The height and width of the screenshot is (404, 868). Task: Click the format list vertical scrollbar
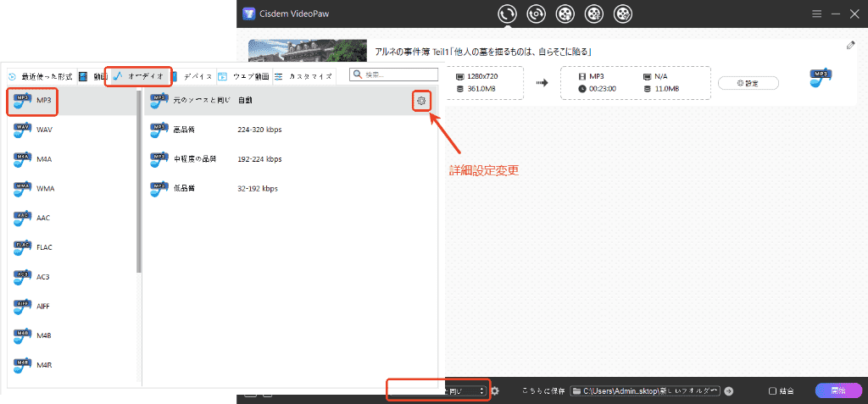(138, 181)
